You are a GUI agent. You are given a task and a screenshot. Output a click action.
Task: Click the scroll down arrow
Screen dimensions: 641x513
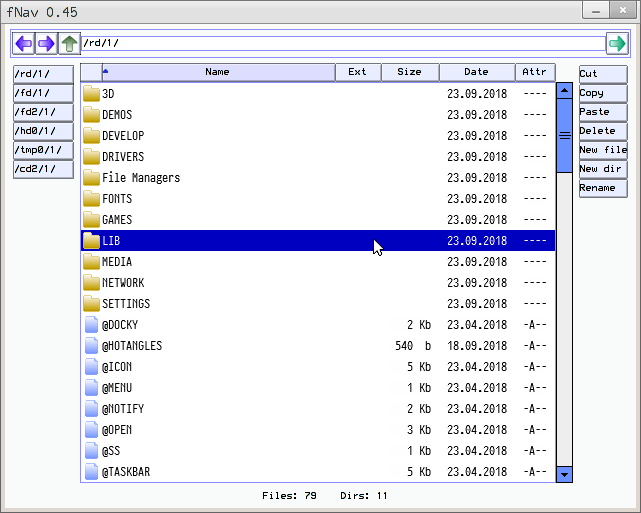click(564, 475)
